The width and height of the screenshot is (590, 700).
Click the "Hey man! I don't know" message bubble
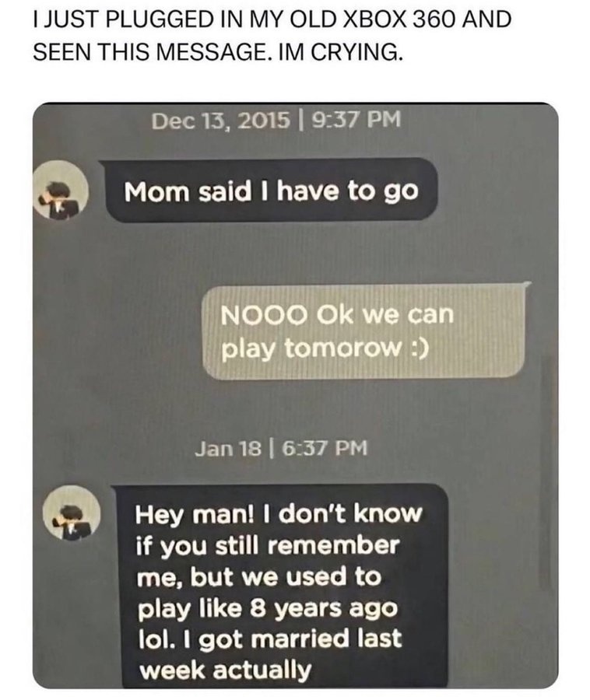click(x=281, y=586)
